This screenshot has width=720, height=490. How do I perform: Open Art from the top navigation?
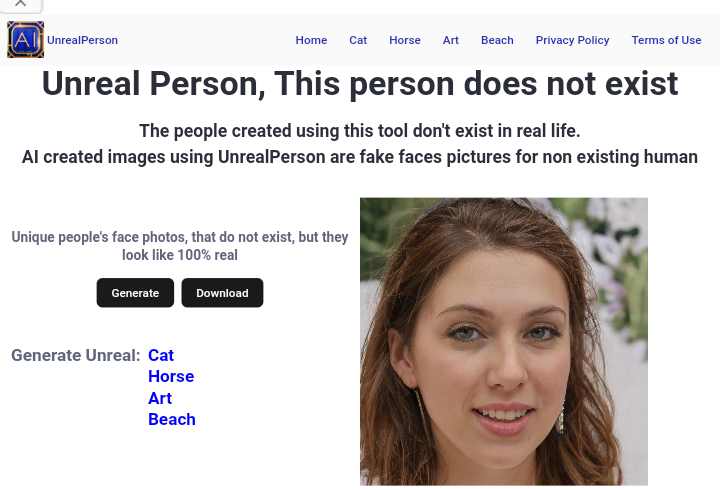(450, 40)
